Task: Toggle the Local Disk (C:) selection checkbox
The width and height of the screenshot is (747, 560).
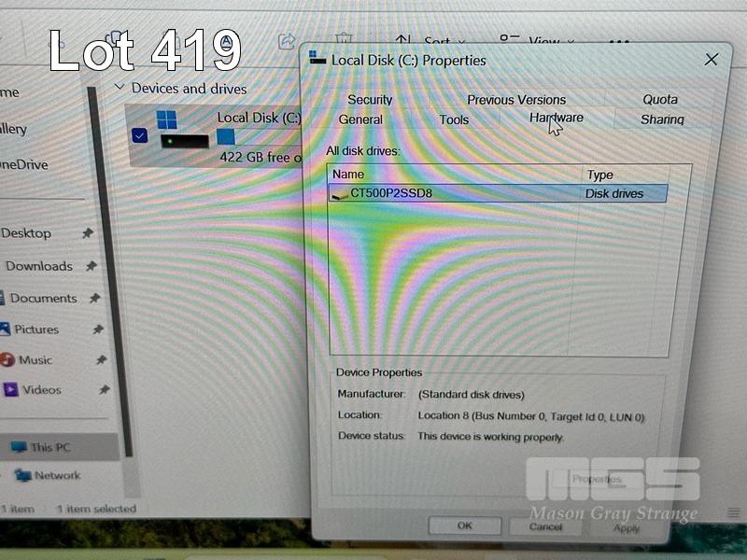Action: coord(139,136)
